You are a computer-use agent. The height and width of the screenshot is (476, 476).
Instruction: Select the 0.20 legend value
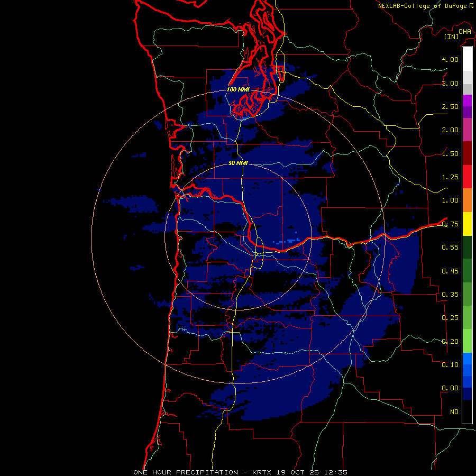(x=450, y=342)
